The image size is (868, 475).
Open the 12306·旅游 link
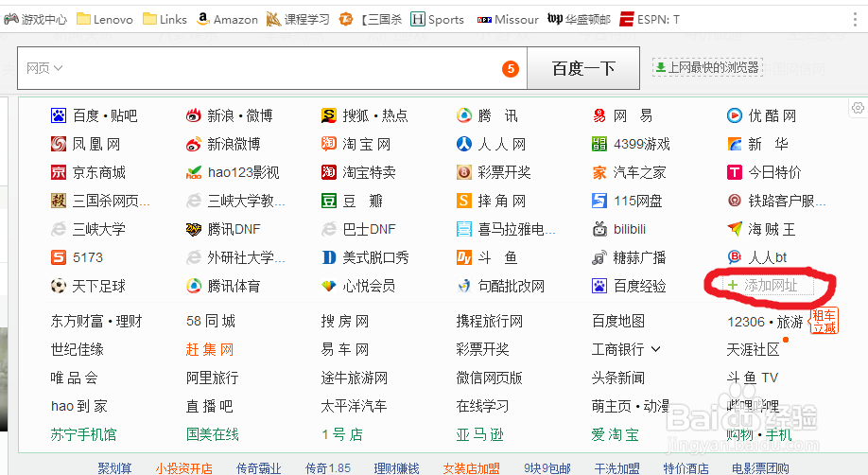[x=765, y=322]
